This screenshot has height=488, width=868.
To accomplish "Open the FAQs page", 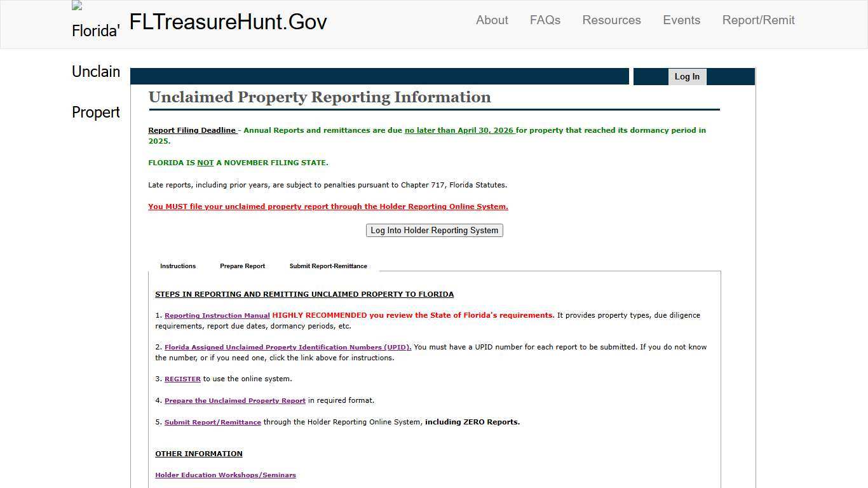I will tap(545, 20).
